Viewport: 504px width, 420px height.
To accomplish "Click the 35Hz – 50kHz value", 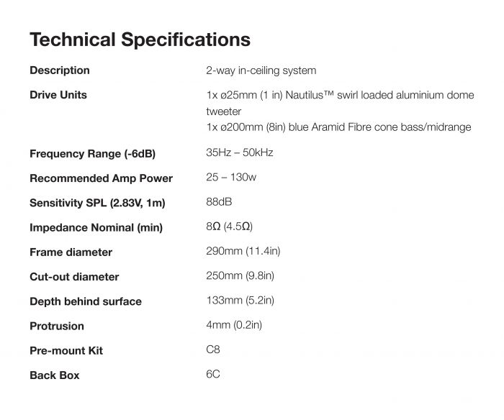I will (x=240, y=153).
